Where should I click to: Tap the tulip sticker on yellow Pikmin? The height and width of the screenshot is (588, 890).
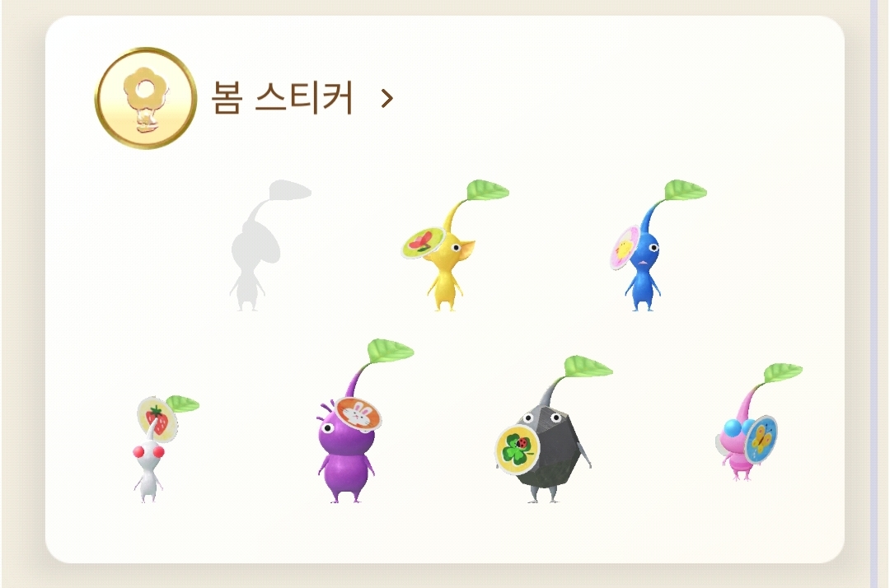pos(422,242)
